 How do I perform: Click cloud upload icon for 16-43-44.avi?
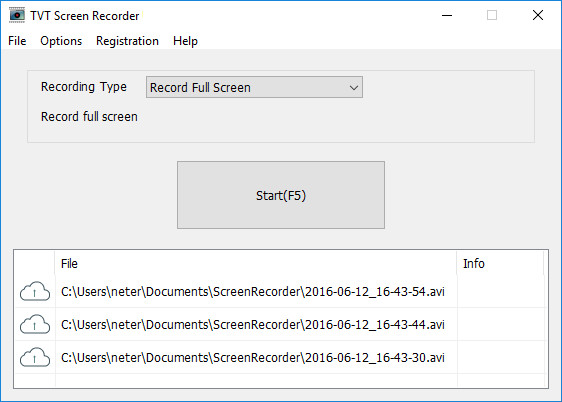pos(35,324)
